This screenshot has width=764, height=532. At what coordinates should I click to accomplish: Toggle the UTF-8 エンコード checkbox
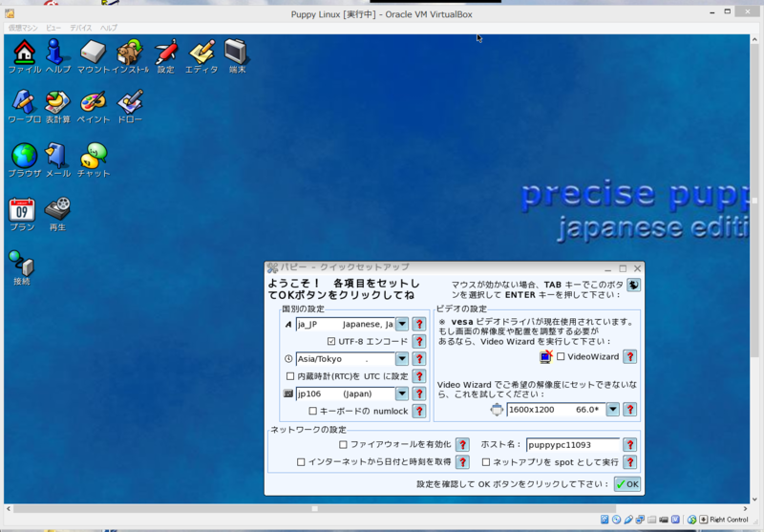click(x=331, y=342)
